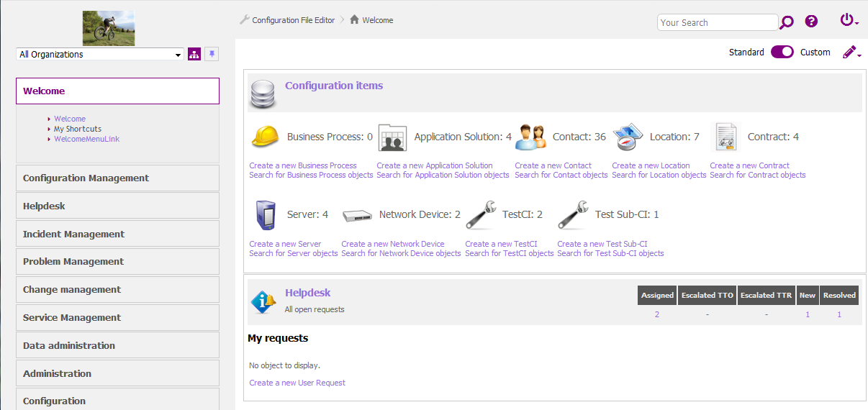Viewport: 868px width, 410px height.
Task: Toggle the Standard/Custom dashboard switch
Action: 782,52
